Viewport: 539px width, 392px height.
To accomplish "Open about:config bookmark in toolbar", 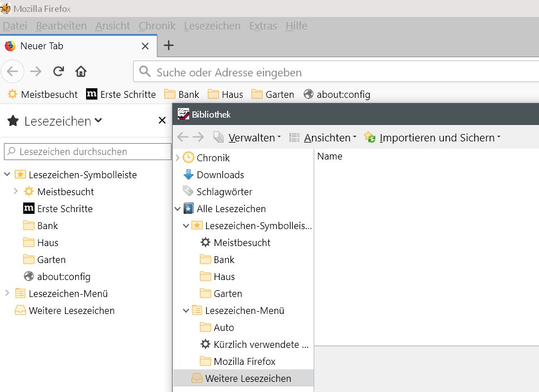I will [337, 94].
